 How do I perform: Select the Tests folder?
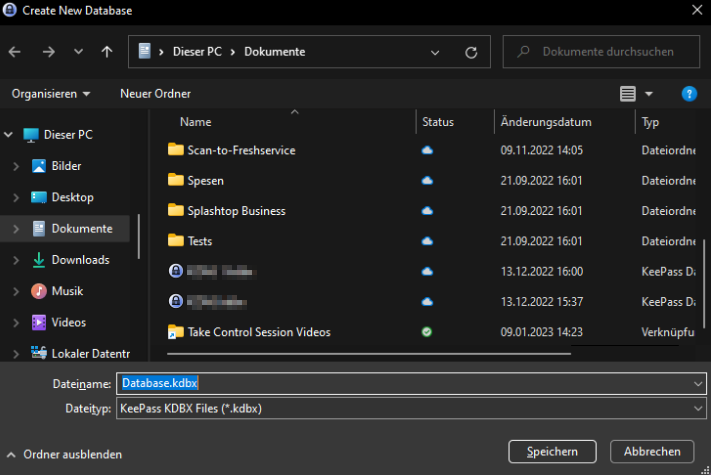[x=199, y=241]
